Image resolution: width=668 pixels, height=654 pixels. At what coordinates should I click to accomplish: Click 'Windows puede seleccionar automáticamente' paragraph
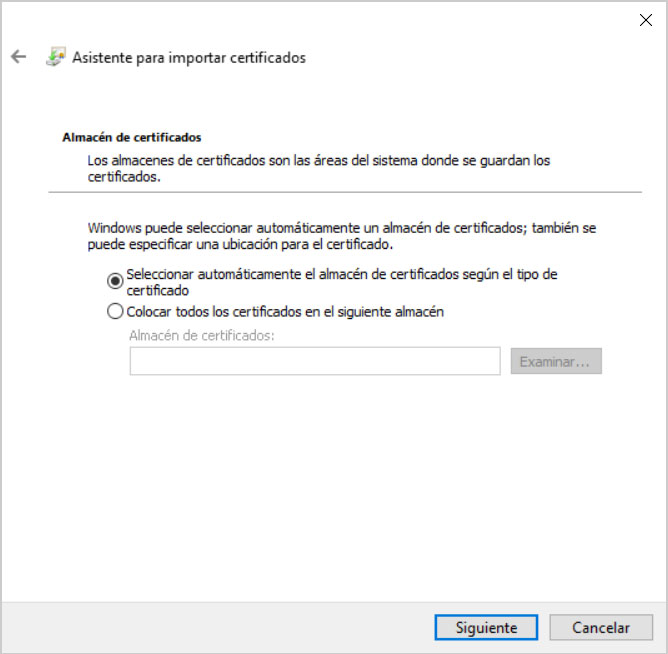[342, 236]
